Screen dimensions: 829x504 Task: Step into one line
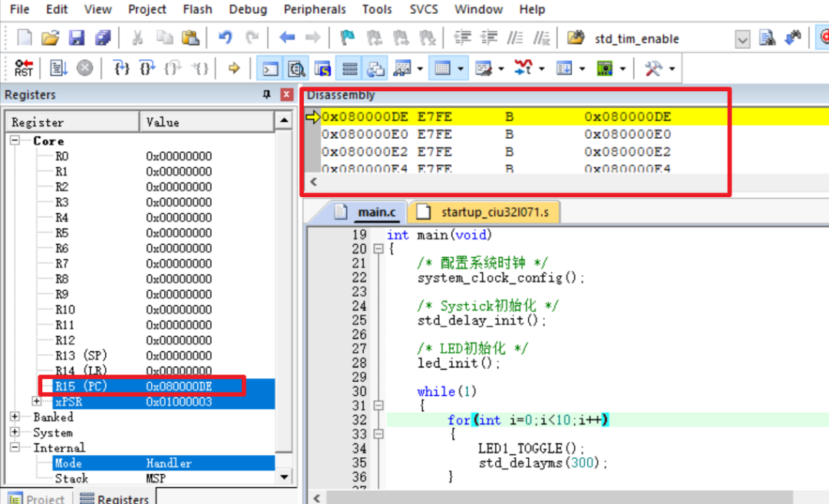click(121, 68)
